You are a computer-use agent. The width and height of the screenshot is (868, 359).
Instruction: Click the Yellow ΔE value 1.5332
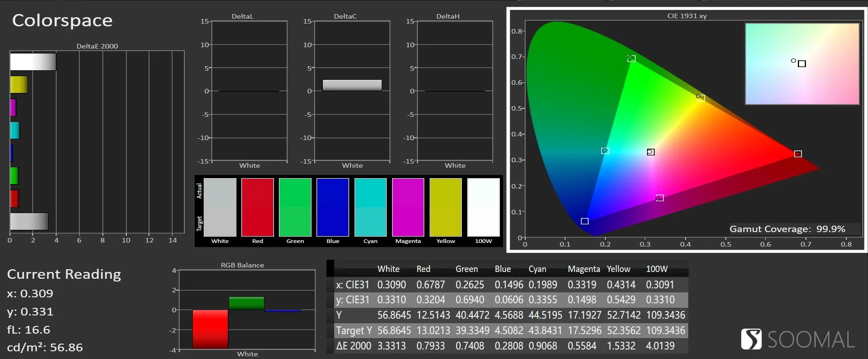(x=621, y=346)
